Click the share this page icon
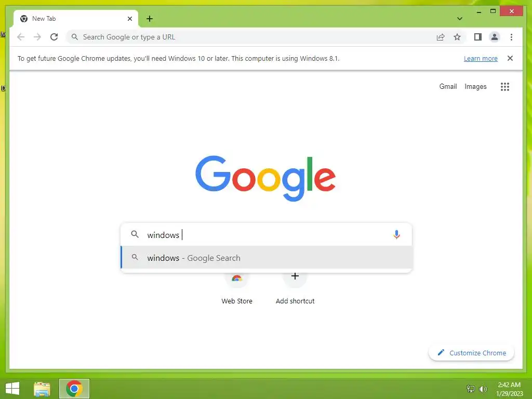Screen dimensions: 532x399 click(441, 37)
